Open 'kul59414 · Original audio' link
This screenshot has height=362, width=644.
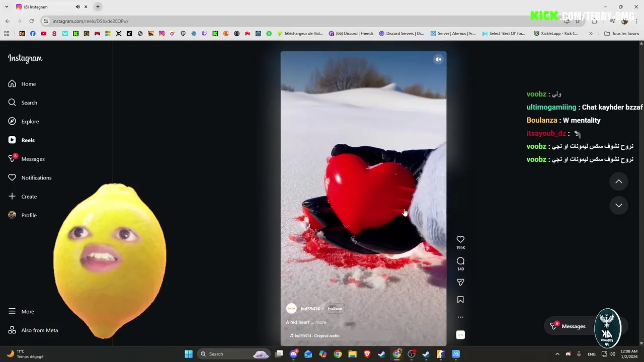point(314,336)
